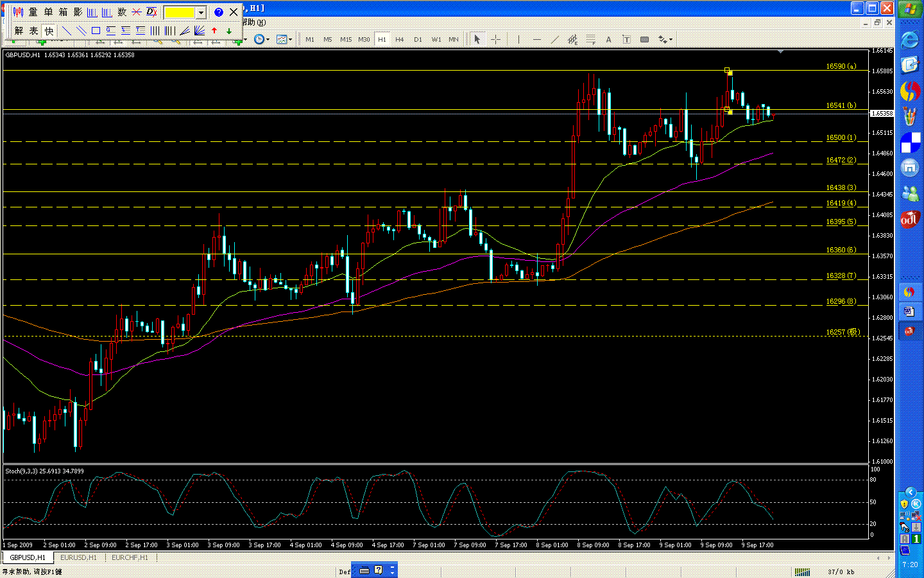The width and height of the screenshot is (924, 578).
Task: Select the parallel channel lines tool
Action: [81, 31]
